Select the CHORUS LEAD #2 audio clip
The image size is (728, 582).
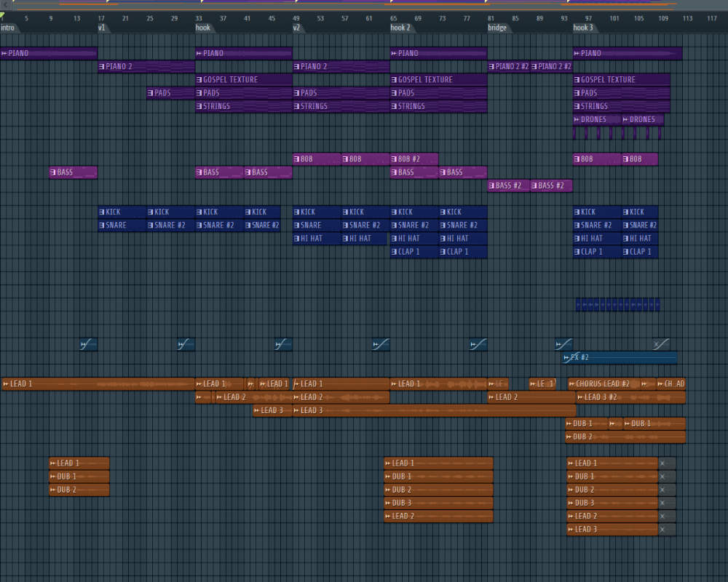click(x=604, y=384)
